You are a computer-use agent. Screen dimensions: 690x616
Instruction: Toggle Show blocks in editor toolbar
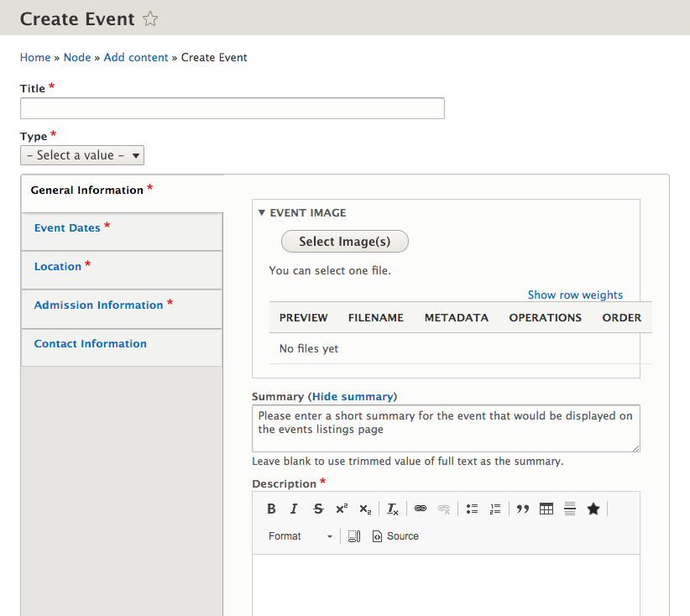[354, 536]
